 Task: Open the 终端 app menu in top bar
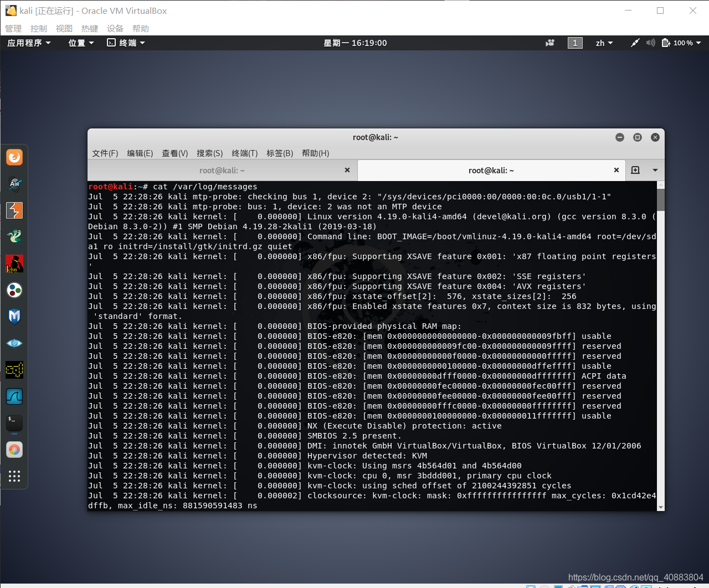click(x=126, y=43)
